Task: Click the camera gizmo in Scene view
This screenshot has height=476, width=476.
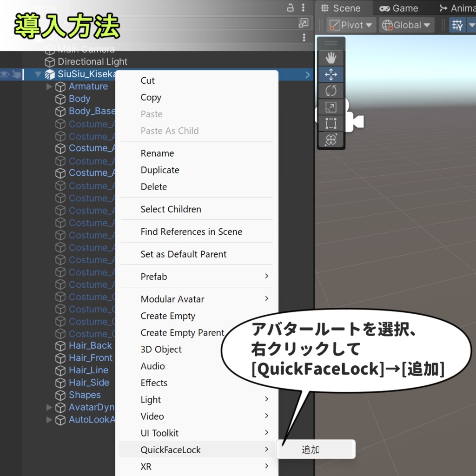Action: 354,119
